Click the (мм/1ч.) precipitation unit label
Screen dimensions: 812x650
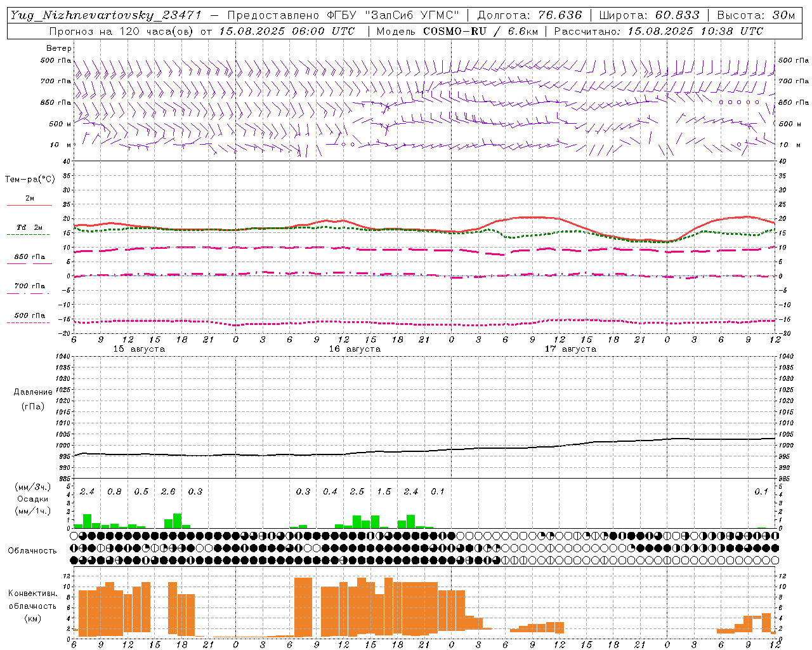tap(32, 511)
